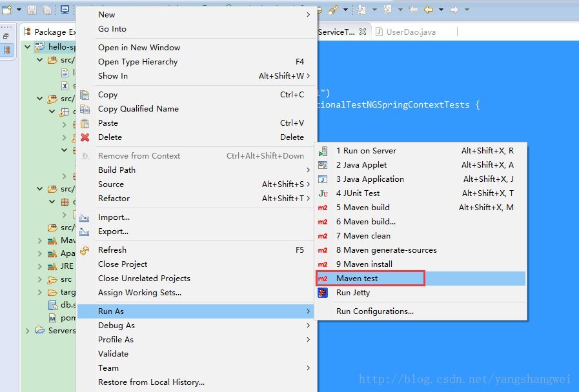Select the Package Explorer icon in the left sidebar
Image resolution: width=579 pixels, height=392 pixels.
click(x=8, y=49)
